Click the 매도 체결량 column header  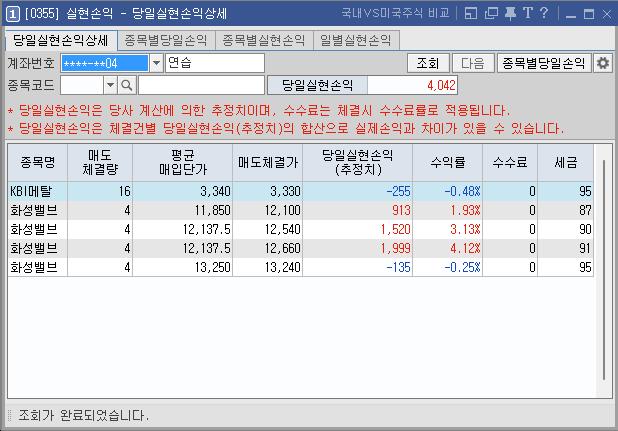(100, 162)
